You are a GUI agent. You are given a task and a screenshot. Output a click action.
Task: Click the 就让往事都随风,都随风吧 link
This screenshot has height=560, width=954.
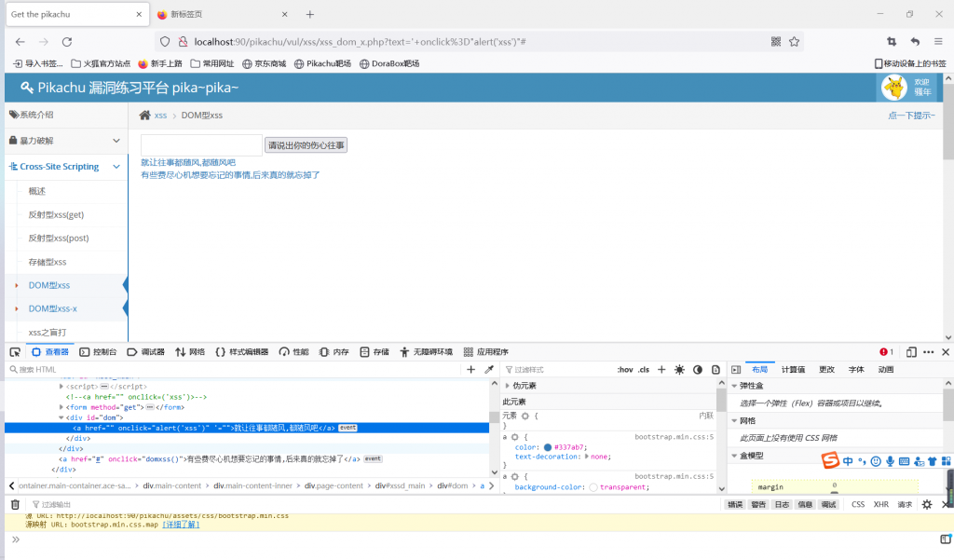(x=188, y=163)
